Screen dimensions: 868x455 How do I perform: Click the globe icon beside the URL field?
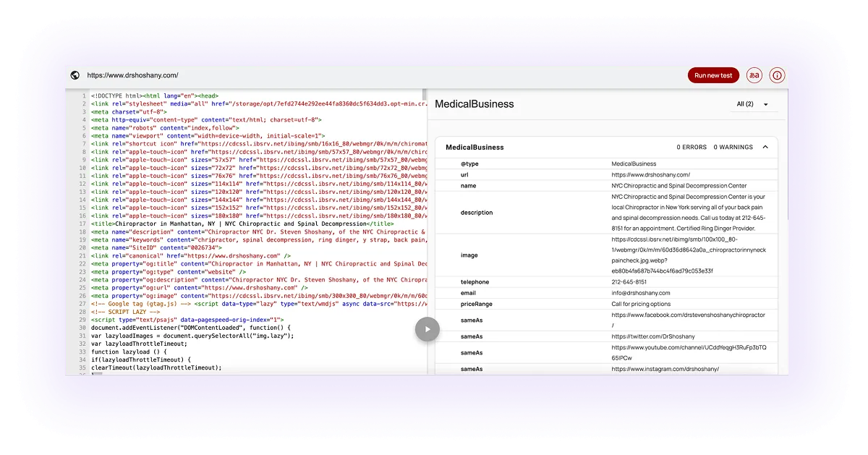[x=77, y=75]
